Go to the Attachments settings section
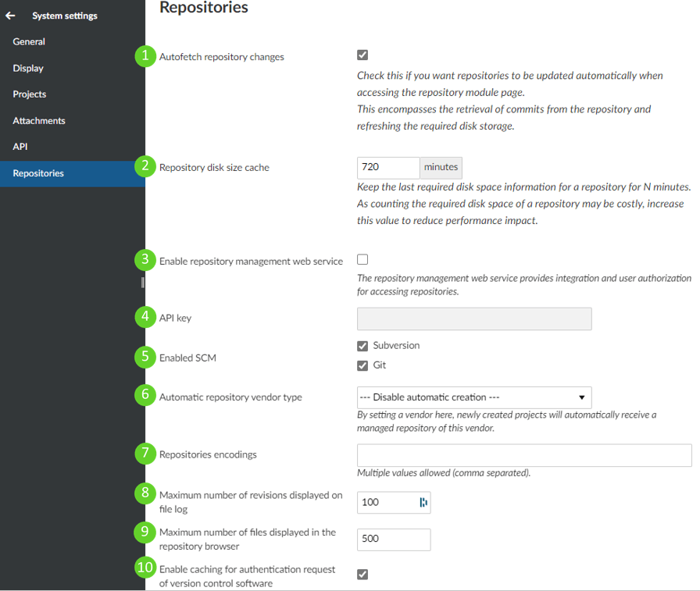This screenshot has height=591, width=700. [x=39, y=121]
